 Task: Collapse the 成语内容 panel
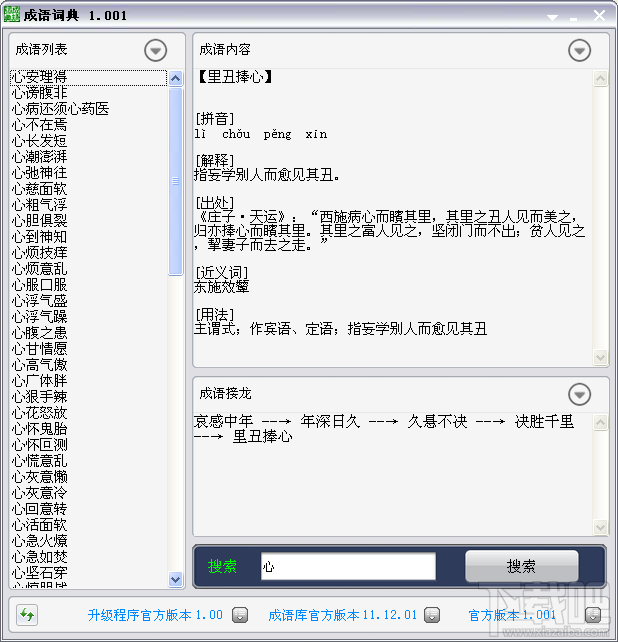pyautogui.click(x=580, y=50)
